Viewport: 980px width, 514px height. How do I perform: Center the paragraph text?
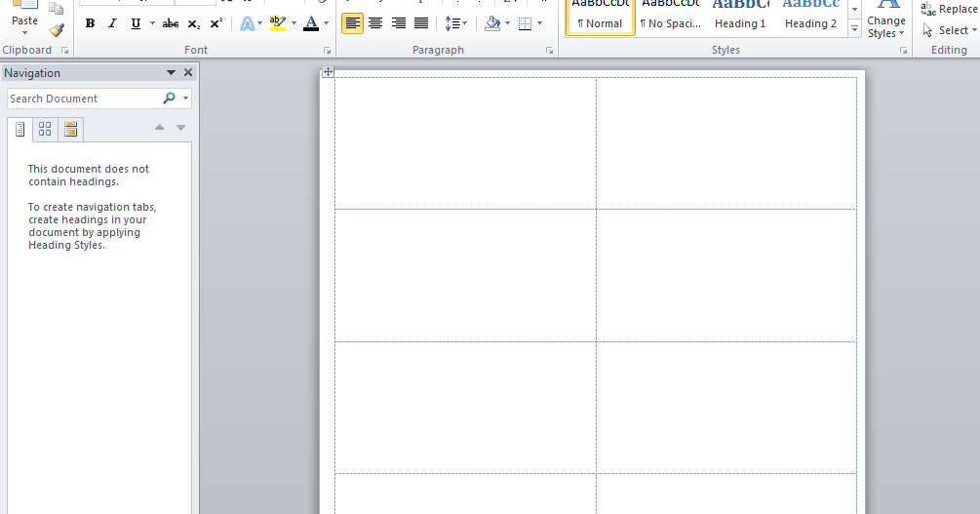pos(375,23)
